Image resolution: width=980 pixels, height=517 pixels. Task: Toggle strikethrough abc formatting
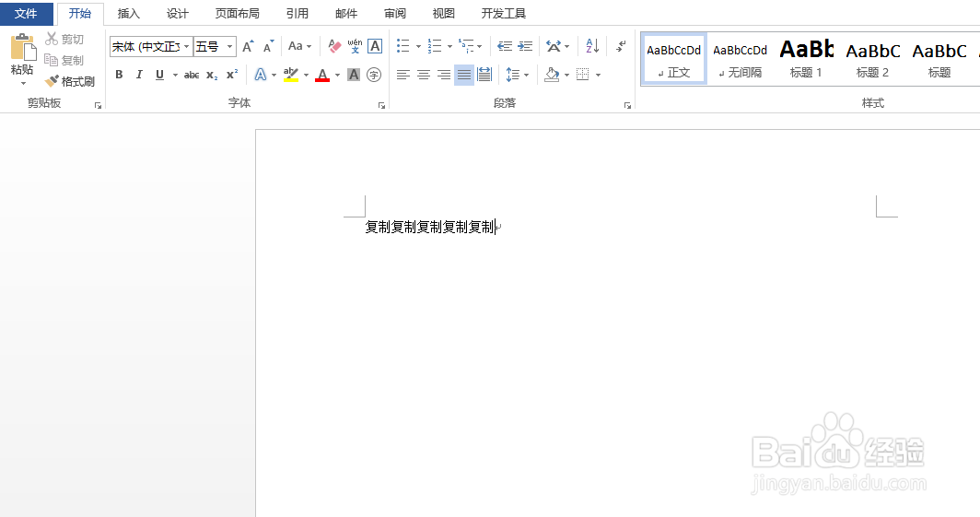click(x=192, y=75)
